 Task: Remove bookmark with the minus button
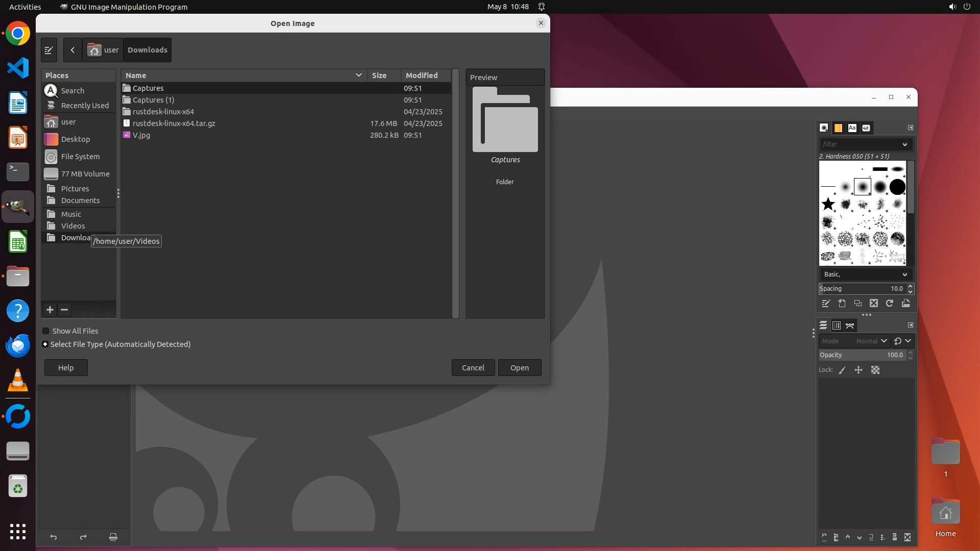pos(64,310)
